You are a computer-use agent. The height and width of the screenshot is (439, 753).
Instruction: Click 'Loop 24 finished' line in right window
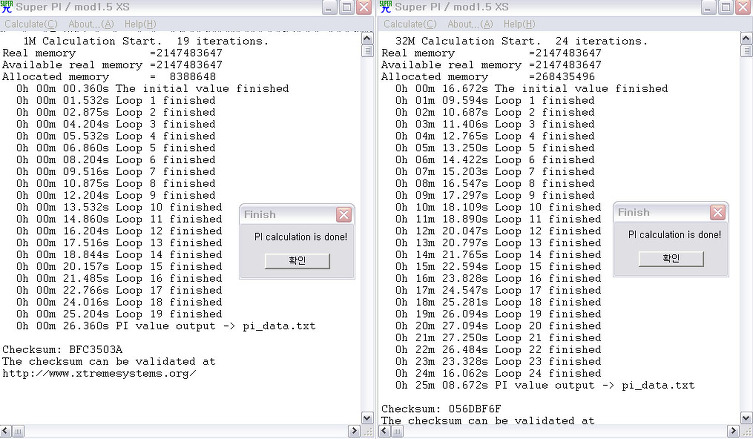point(498,373)
